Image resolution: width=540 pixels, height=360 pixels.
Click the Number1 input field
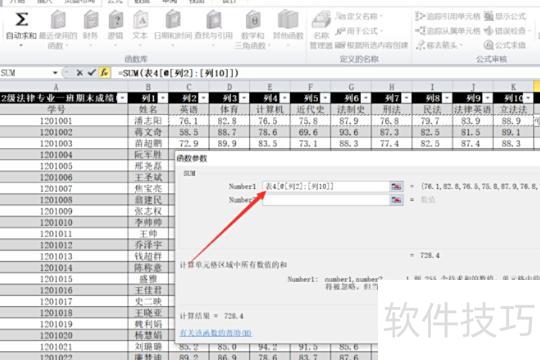point(326,186)
